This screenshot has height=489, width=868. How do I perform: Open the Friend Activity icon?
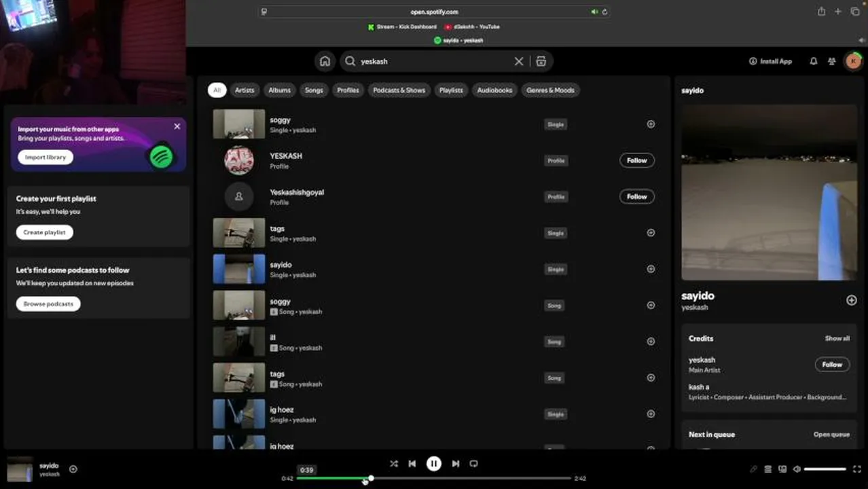[831, 61]
